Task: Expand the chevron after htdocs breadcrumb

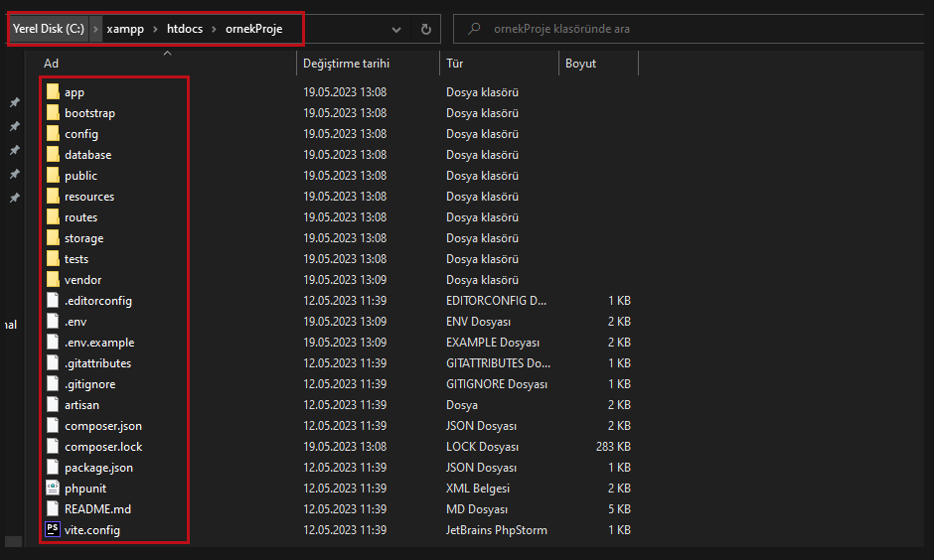Action: tap(214, 29)
